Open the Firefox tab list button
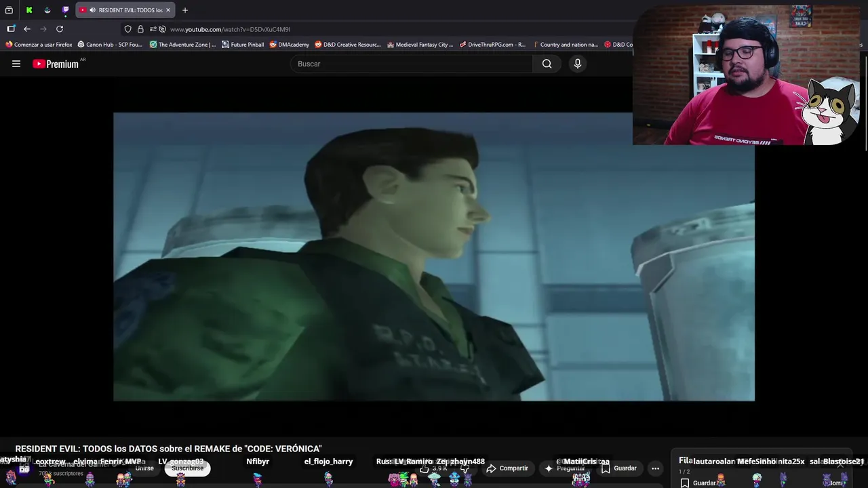Image resolution: width=868 pixels, height=488 pixels. (9, 10)
